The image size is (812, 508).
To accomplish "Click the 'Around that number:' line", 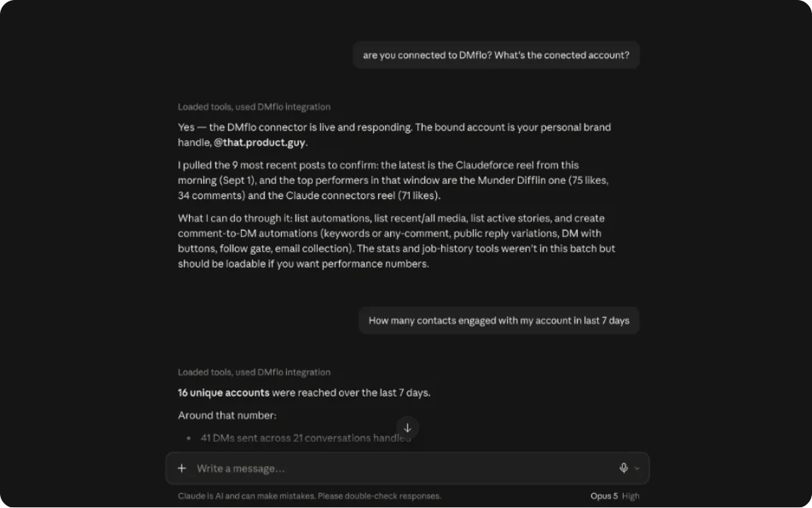I will point(227,415).
